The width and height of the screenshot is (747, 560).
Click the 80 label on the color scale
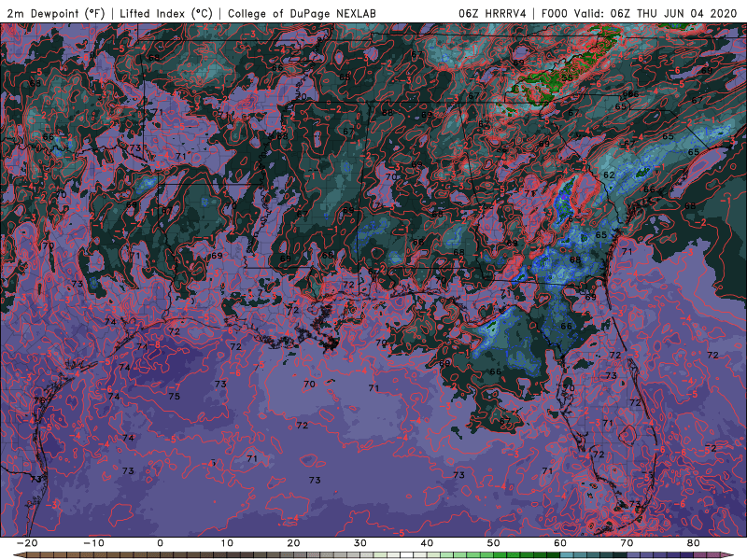694,543
